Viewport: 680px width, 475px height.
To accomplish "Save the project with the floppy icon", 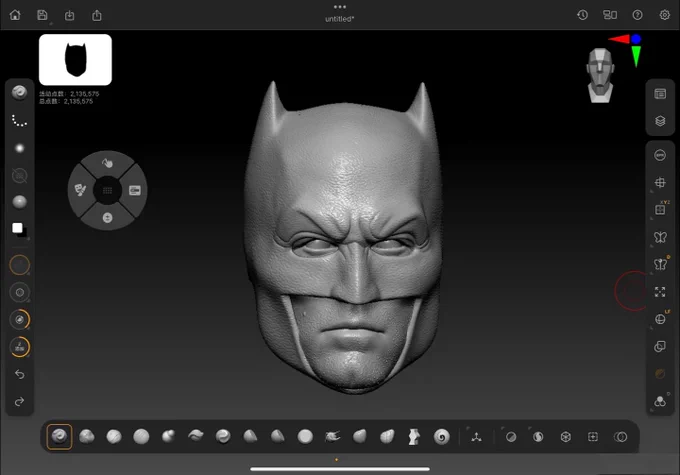I will tap(42, 15).
